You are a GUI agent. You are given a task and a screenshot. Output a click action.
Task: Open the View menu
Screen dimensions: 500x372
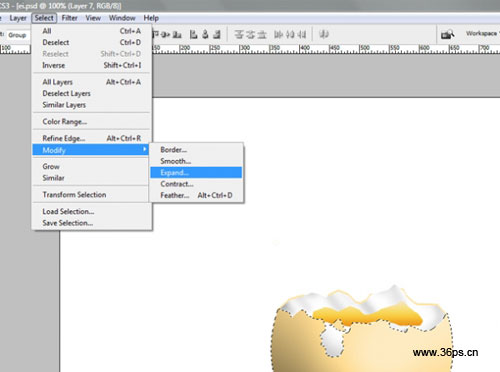(x=93, y=18)
